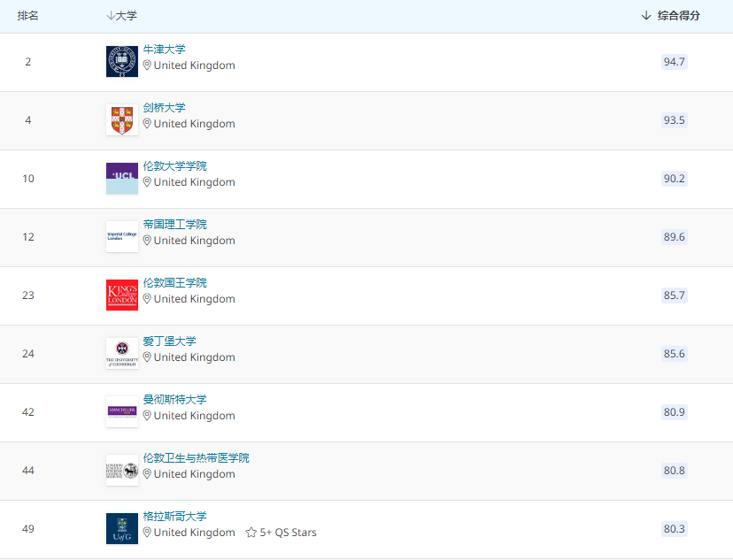733x560 pixels.
Task: Open the 伦敦卫生与热带医学院 link
Action: [x=195, y=457]
